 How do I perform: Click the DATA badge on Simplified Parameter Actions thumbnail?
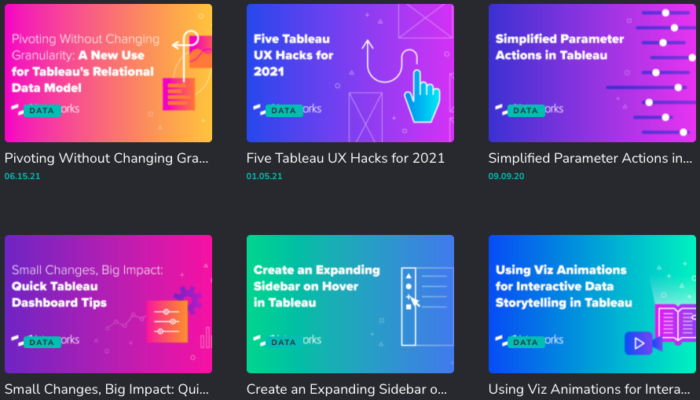[x=525, y=110]
